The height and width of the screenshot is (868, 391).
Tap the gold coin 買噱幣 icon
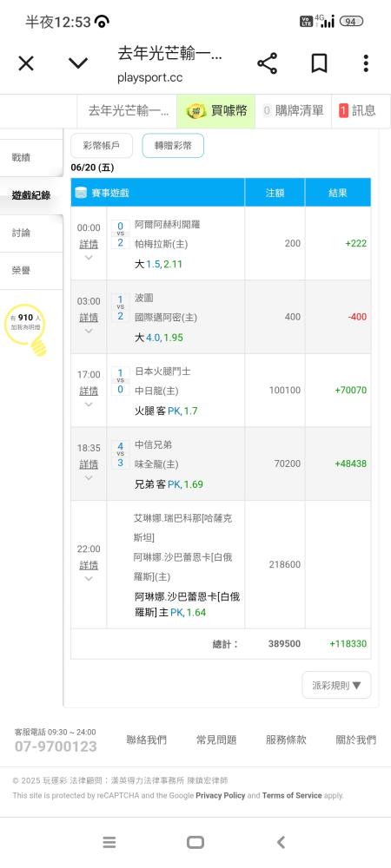195,111
